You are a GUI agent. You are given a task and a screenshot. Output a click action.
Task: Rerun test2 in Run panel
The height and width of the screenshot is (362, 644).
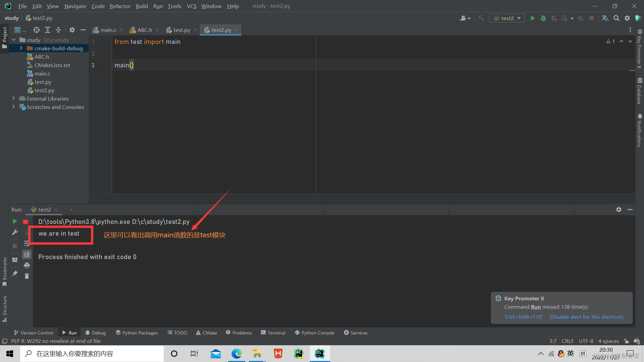coord(15,221)
